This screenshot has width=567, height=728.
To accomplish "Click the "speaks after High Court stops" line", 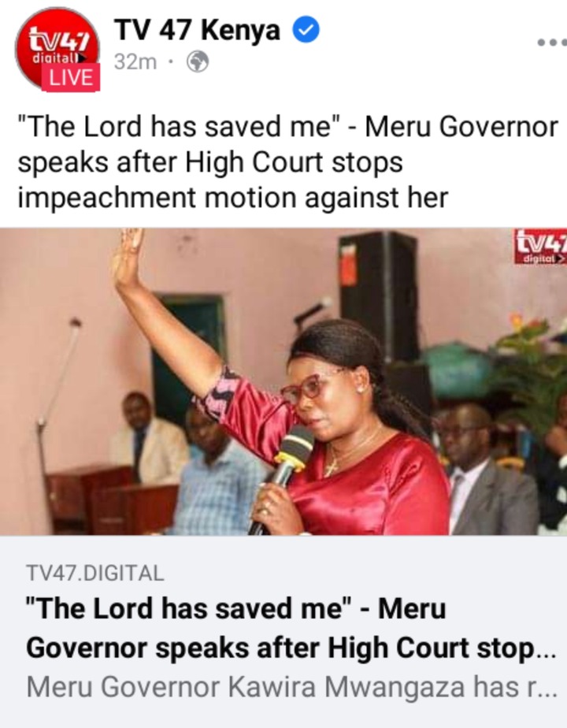I will (210, 162).
